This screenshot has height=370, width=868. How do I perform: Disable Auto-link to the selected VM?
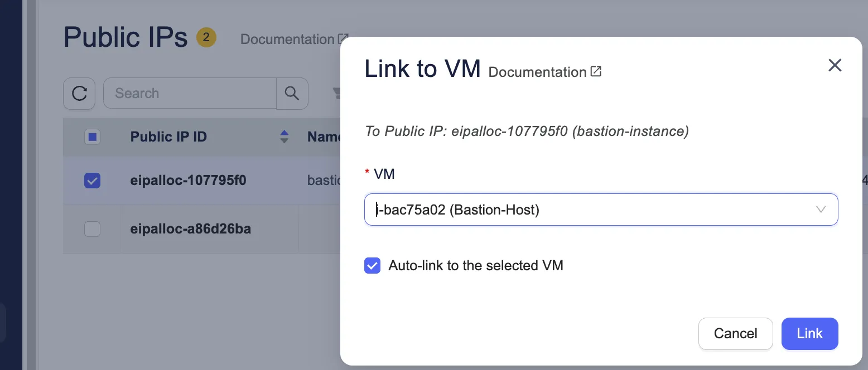click(372, 266)
